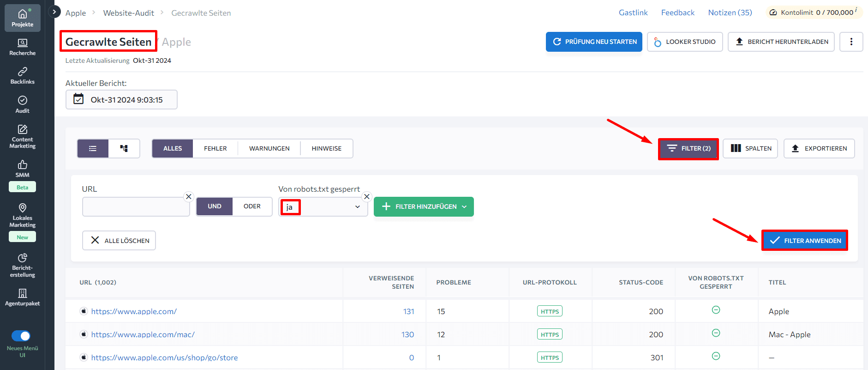
Task: Open the Aktueller Bericht date picker
Action: coord(121,100)
